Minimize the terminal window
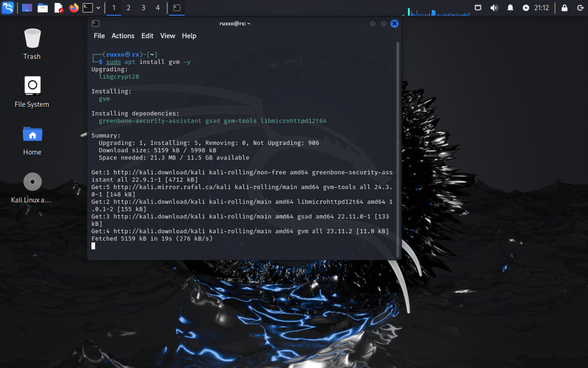Viewport: 588px width, 368px height. point(372,24)
